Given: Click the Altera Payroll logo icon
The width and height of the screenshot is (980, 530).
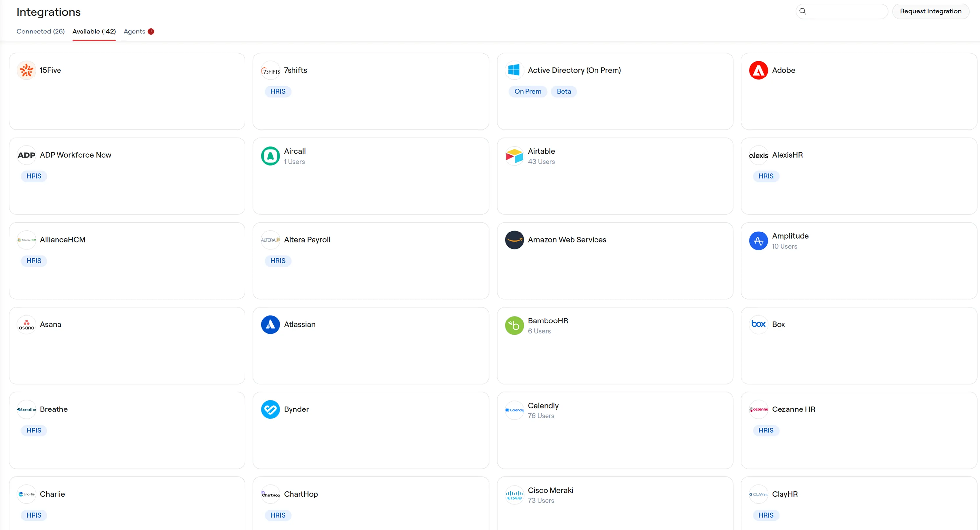Looking at the screenshot, I should coord(270,240).
